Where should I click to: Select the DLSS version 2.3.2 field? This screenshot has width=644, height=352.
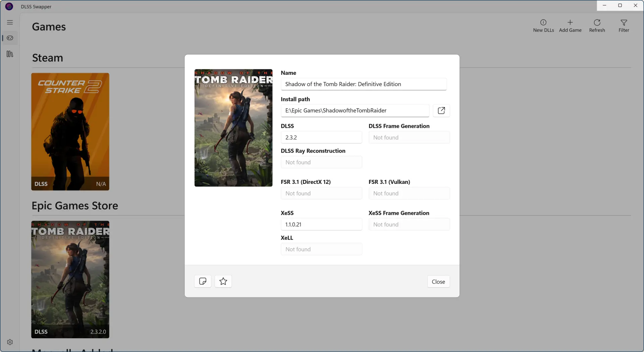coord(321,137)
